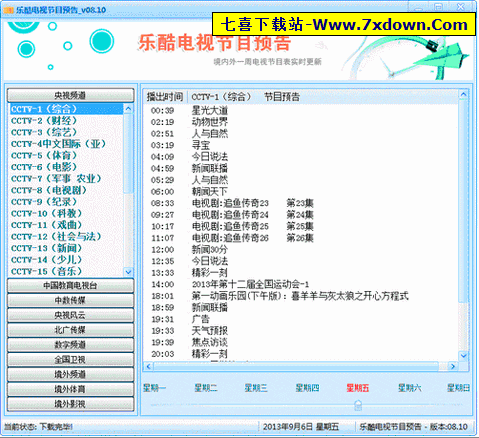Screen dimensions: 479x438
Task: View 星期日 program listing
Action: [458, 388]
